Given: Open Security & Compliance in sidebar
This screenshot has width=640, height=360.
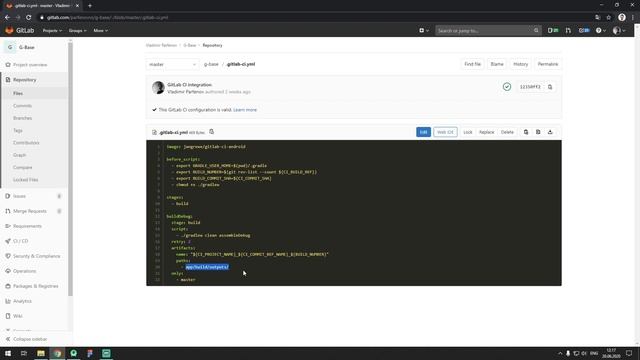Looking at the screenshot, I should [x=36, y=256].
